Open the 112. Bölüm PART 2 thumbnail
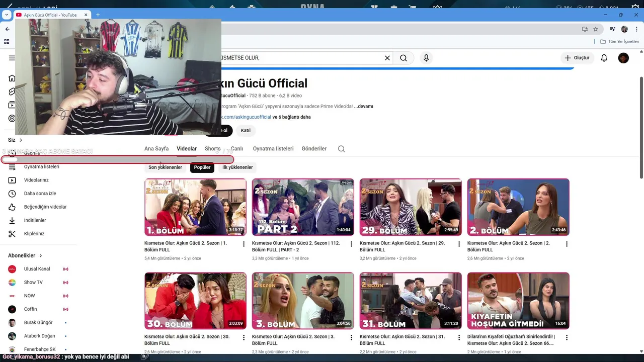 click(303, 207)
